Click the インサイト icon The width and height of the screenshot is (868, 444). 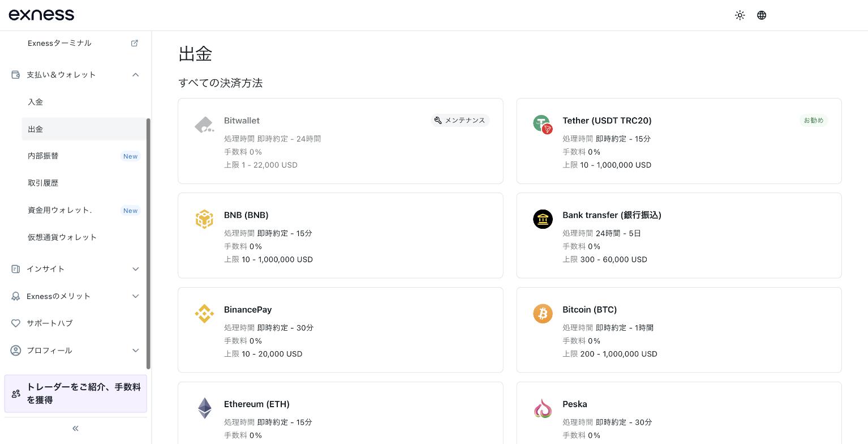(16, 269)
